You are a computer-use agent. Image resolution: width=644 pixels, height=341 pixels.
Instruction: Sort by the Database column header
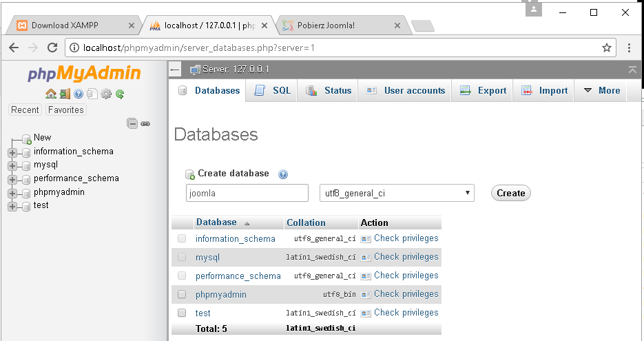(216, 223)
